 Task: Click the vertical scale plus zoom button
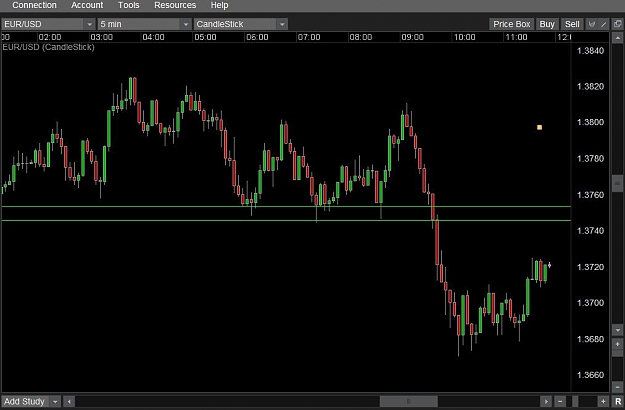(x=617, y=344)
